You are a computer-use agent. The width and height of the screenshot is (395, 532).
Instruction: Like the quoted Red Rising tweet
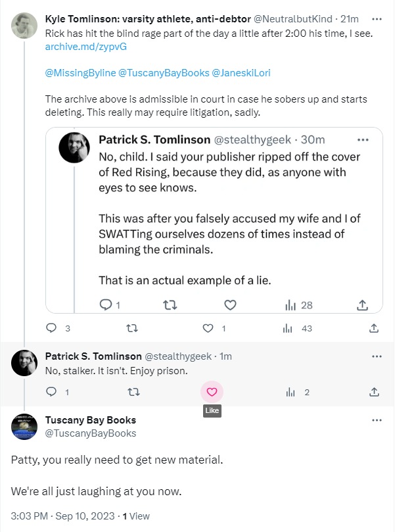(230, 305)
